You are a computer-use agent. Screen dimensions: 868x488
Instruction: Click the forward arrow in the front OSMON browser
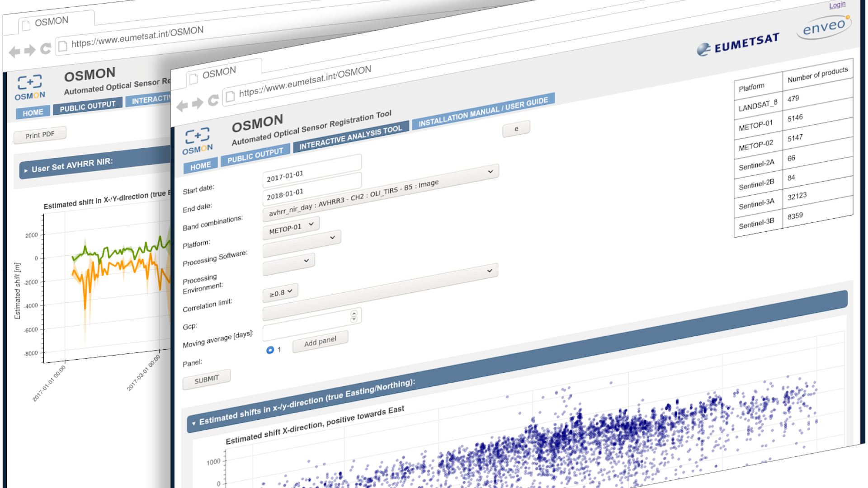pyautogui.click(x=198, y=103)
